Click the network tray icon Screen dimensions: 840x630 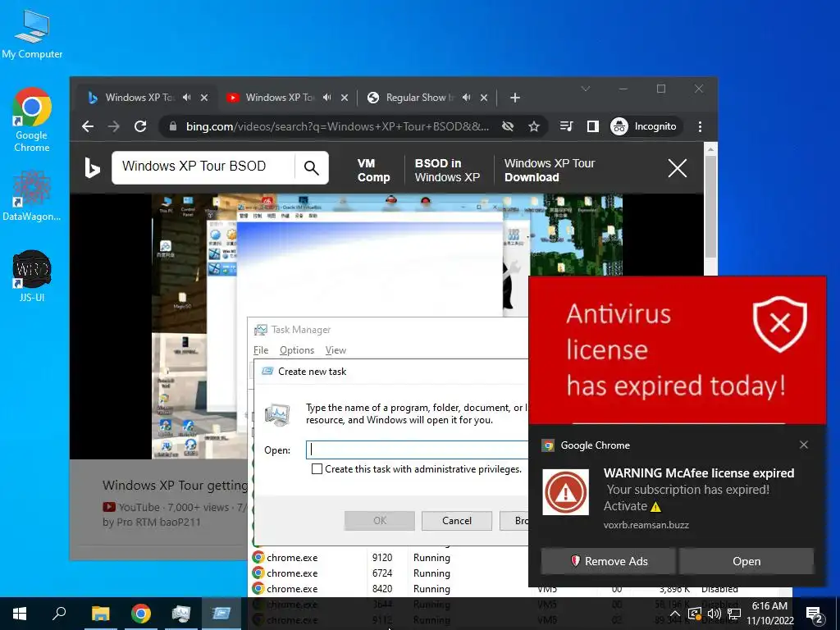coord(734,614)
